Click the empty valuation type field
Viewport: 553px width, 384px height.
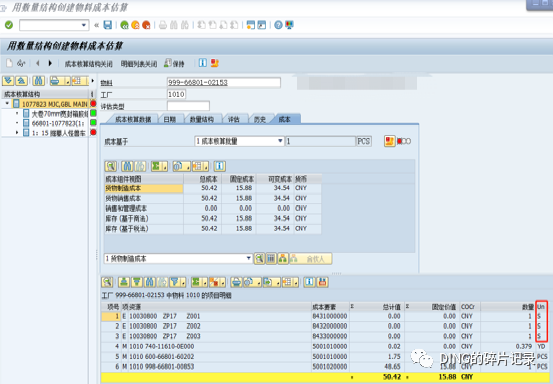tap(188, 106)
